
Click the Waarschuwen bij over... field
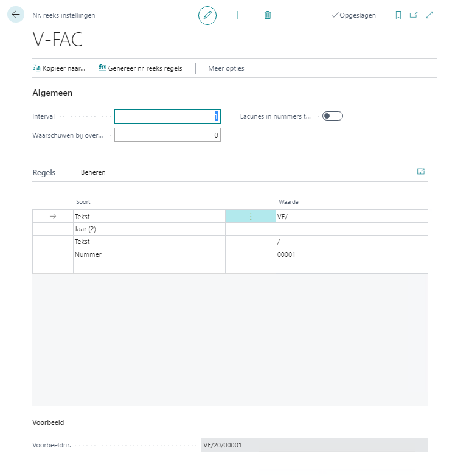pyautogui.click(x=167, y=135)
